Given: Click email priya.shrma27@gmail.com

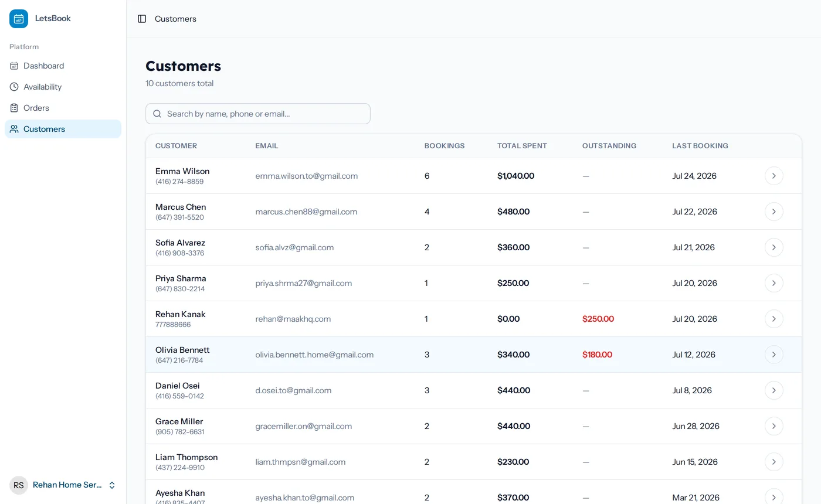Looking at the screenshot, I should point(304,283).
